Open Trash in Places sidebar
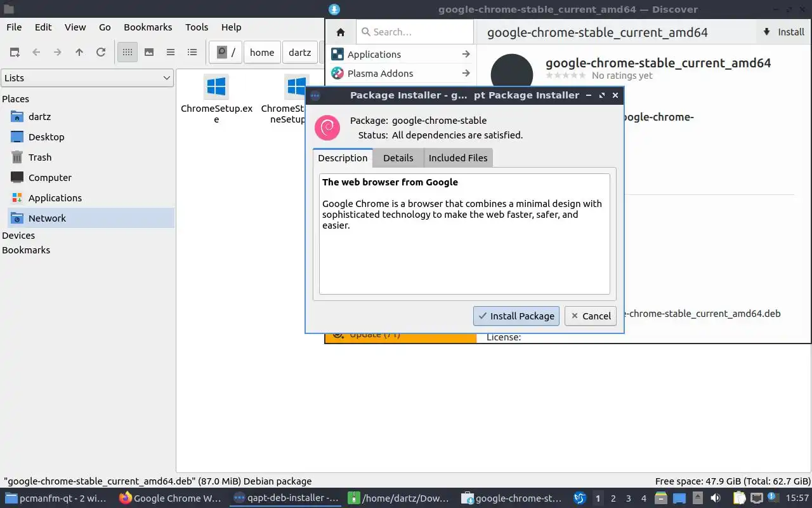This screenshot has width=812, height=508. (91, 157)
